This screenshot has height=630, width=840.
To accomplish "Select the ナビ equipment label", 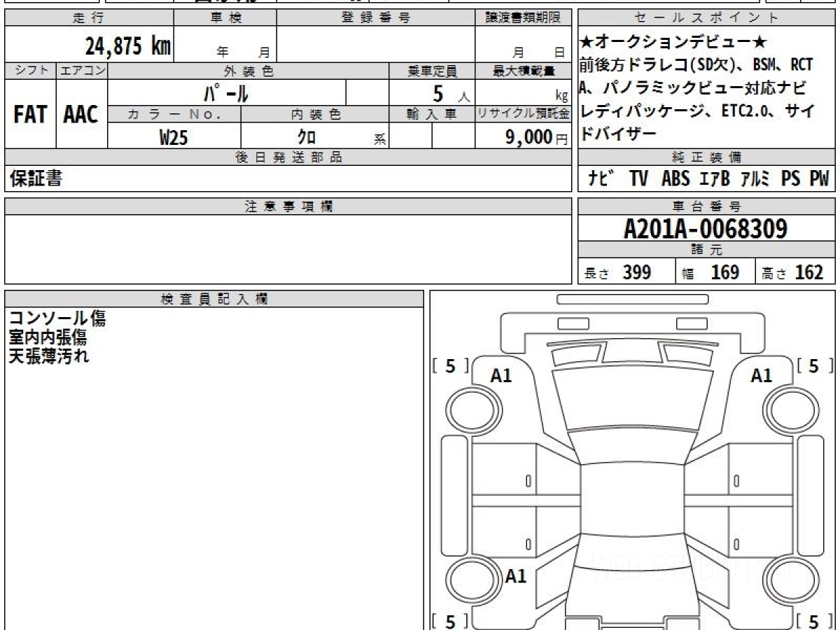I will coord(601,179).
